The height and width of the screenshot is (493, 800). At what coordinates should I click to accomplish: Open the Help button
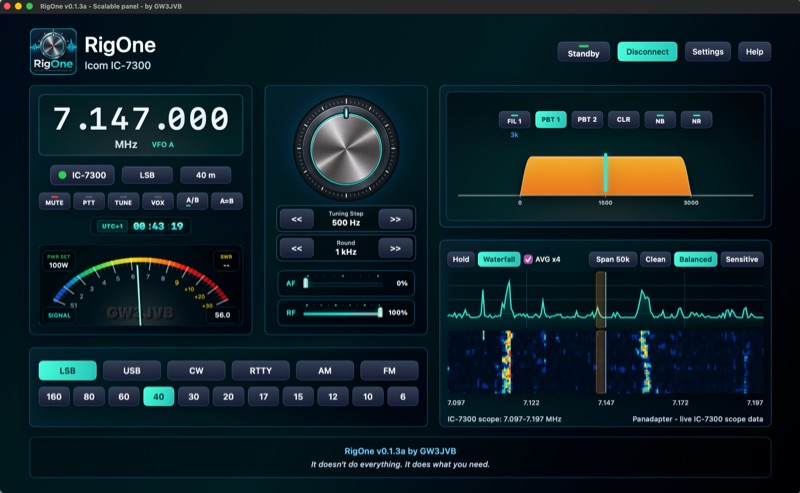coord(754,52)
